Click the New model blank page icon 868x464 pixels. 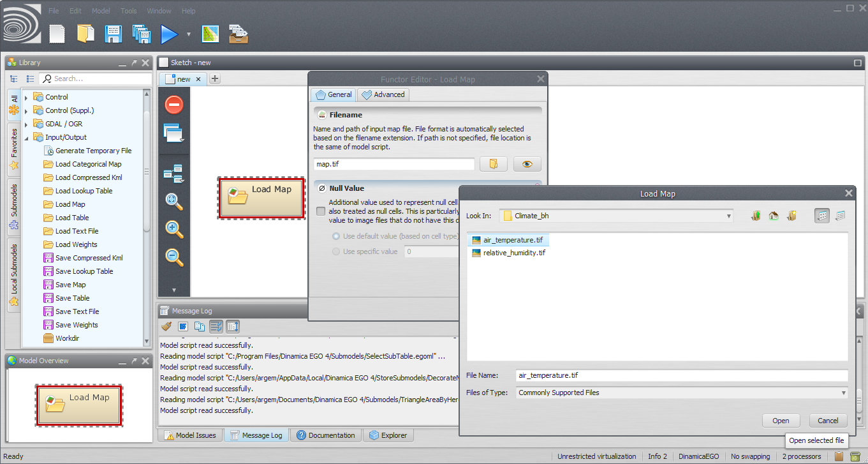tap(57, 34)
